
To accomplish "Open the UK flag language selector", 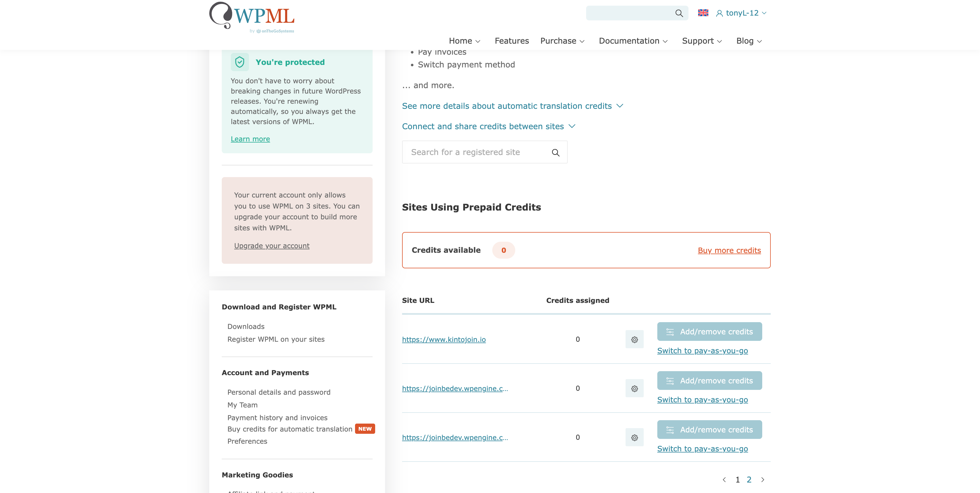I will 703,13.
